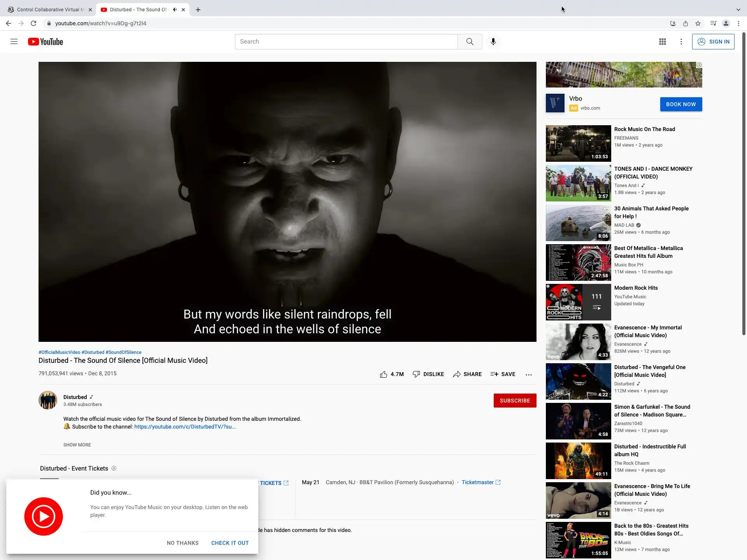
Task: Click the thumbs-up like button
Action: pos(384,374)
